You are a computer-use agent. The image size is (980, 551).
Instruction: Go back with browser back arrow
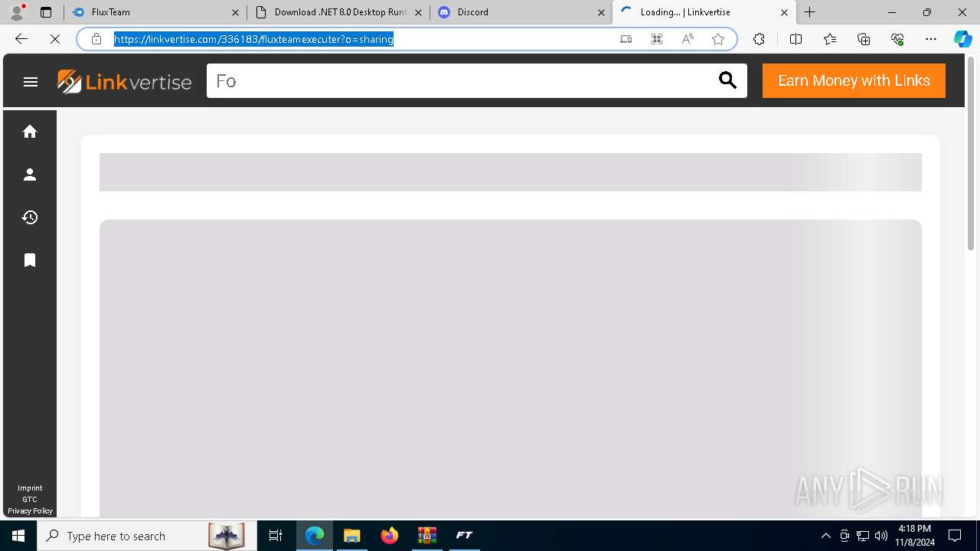click(x=21, y=39)
